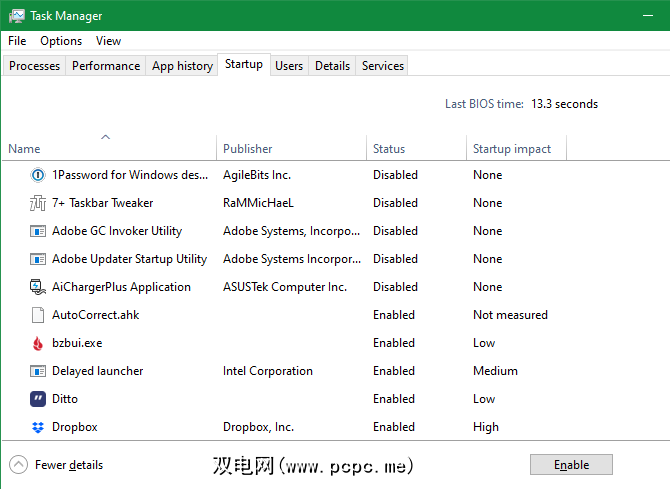Click the Adobe GC Invoker Utility icon
The width and height of the screenshot is (670, 489).
point(38,231)
